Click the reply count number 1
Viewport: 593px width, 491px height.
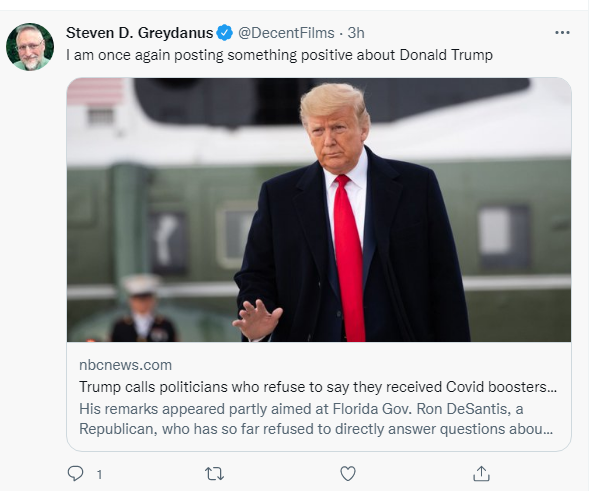coord(99,474)
